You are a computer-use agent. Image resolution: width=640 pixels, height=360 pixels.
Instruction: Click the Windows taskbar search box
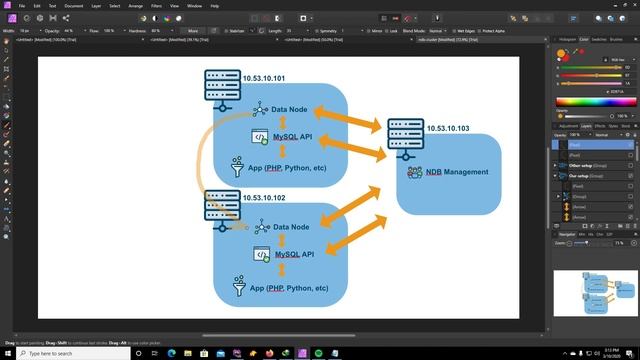73,353
